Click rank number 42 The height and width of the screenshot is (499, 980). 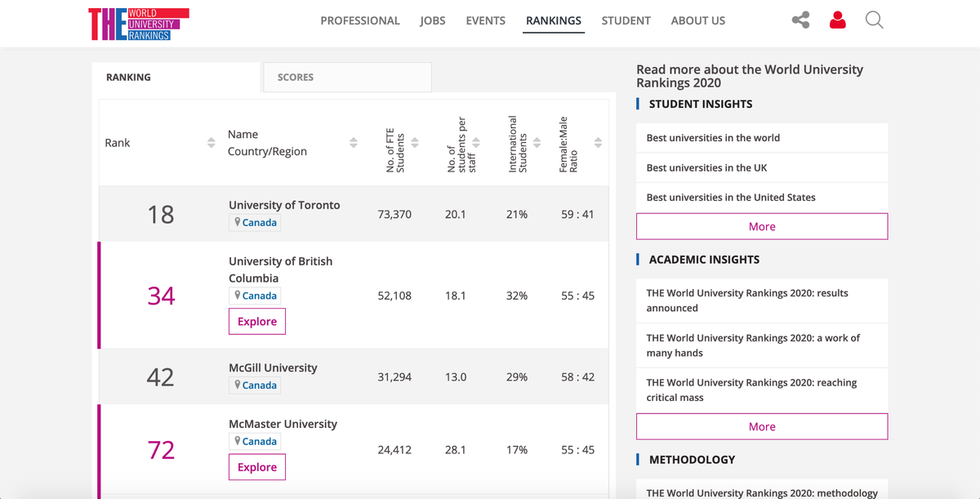click(x=161, y=376)
